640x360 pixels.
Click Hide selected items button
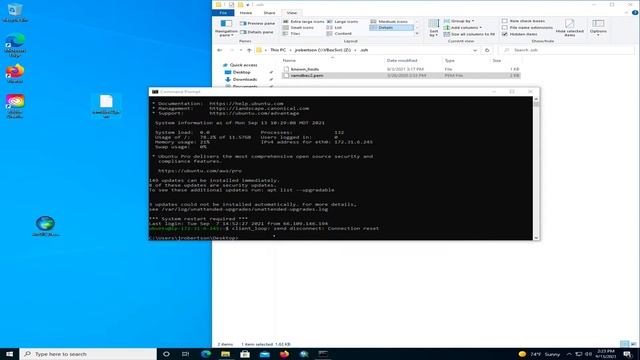click(x=569, y=28)
